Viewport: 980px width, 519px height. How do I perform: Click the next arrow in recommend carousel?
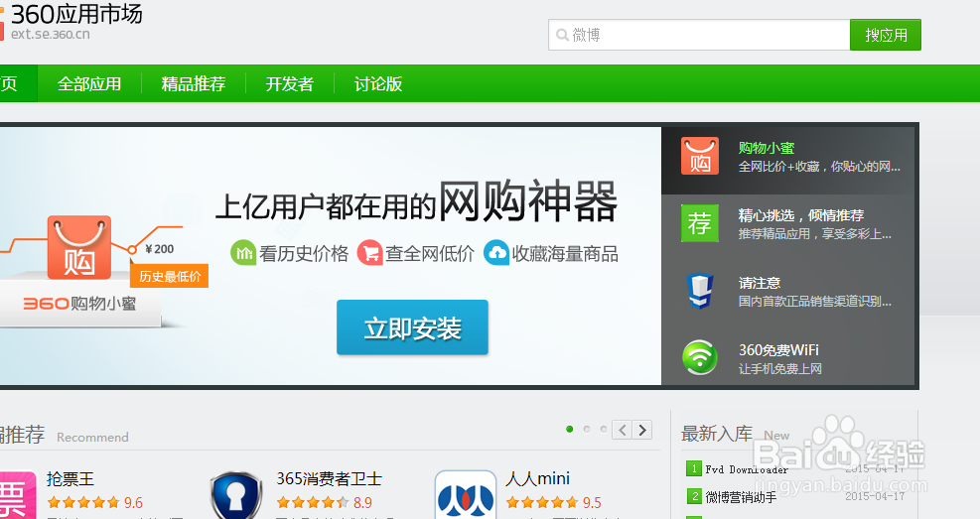tap(642, 430)
